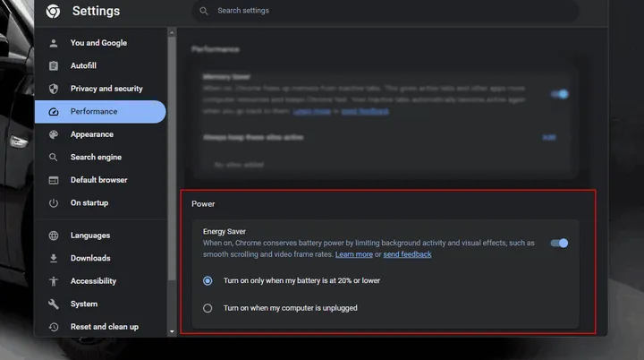Click the System wrench icon

click(x=54, y=304)
